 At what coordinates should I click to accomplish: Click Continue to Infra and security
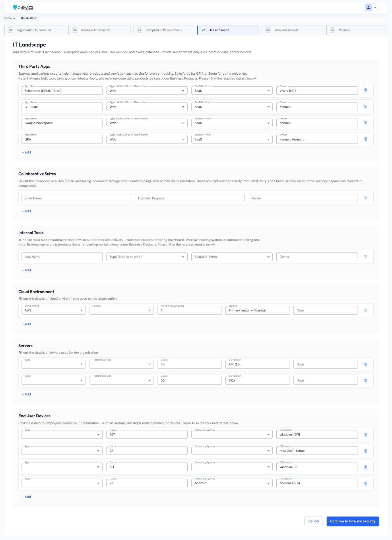353,521
